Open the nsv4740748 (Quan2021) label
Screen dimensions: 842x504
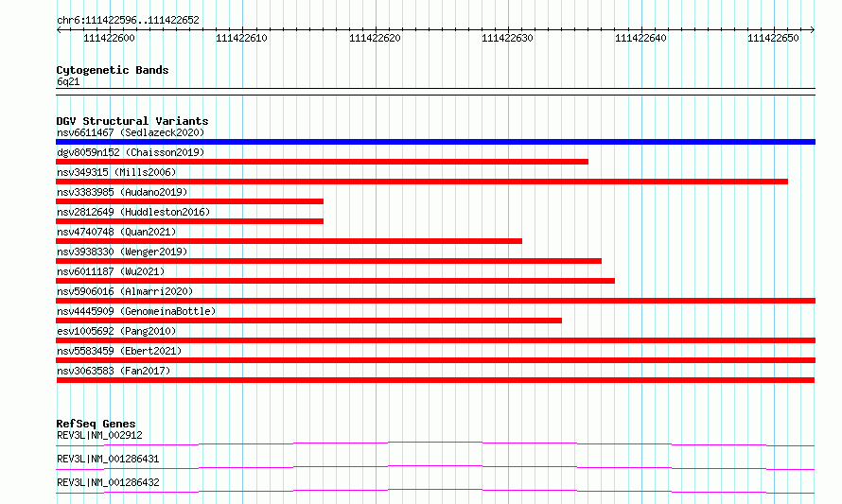point(116,232)
